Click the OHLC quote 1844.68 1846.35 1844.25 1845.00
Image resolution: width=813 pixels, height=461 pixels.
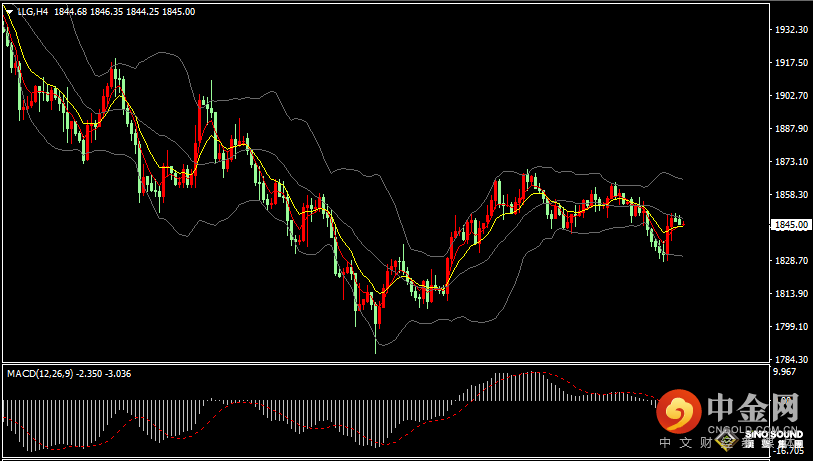click(x=124, y=11)
